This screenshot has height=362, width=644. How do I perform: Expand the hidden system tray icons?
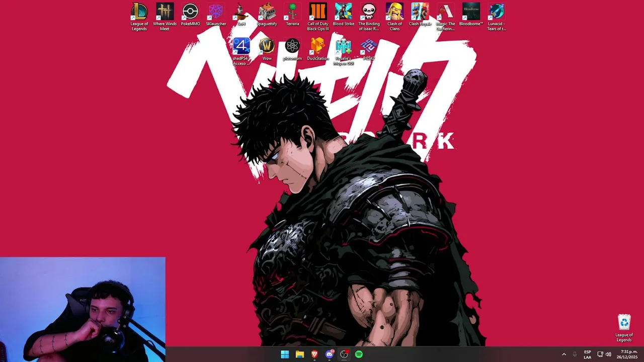(x=563, y=354)
